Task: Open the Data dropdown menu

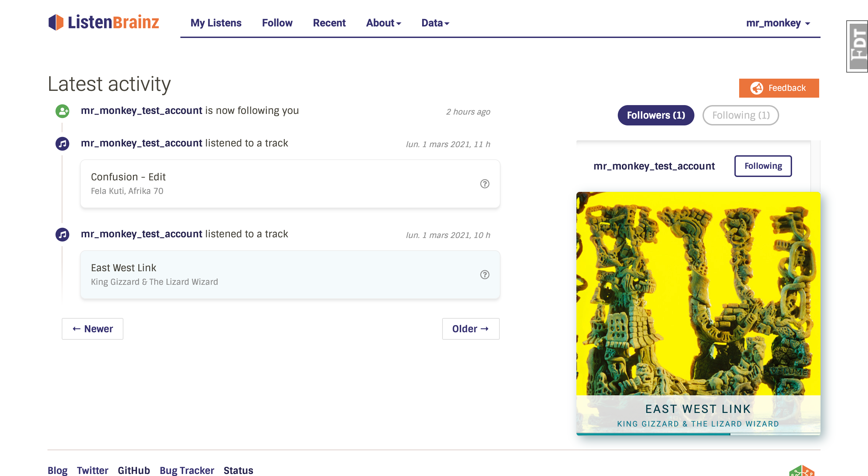Action: (435, 23)
